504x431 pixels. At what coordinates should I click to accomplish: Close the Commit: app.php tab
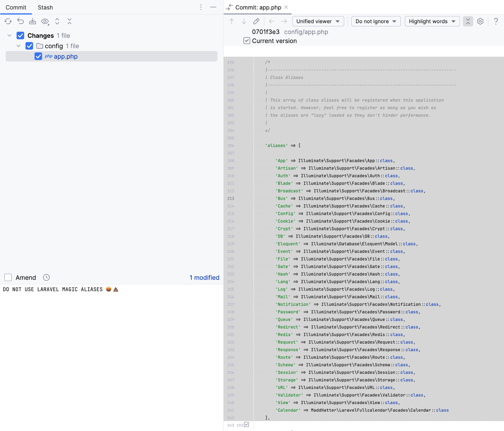286,7
